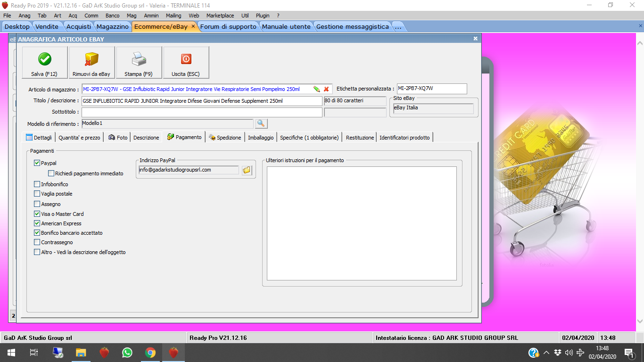Click into the Sottotitolo field
Viewport: 644px width, 362px height.
click(202, 112)
